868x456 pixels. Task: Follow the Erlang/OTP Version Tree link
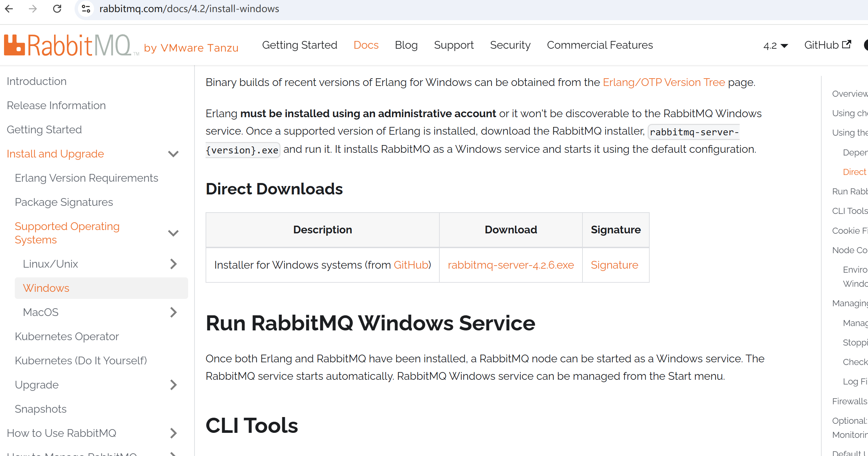(x=664, y=82)
